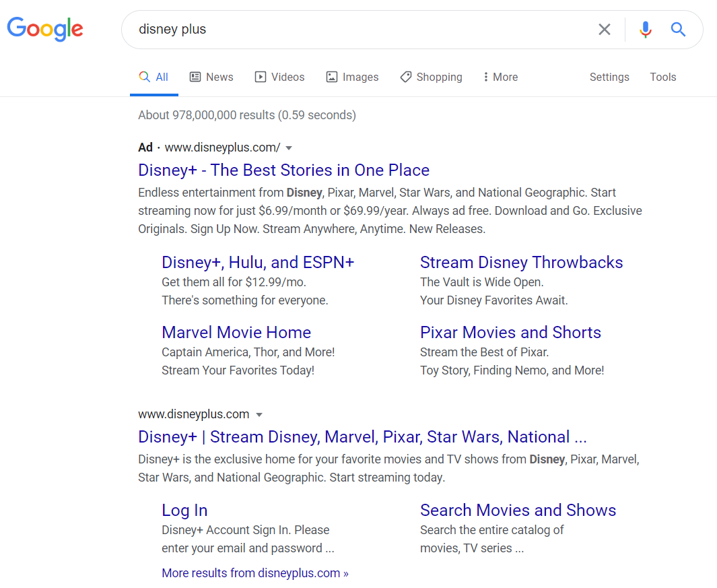Open the News tab
Viewport: 717px width, 588px height.
click(x=211, y=77)
